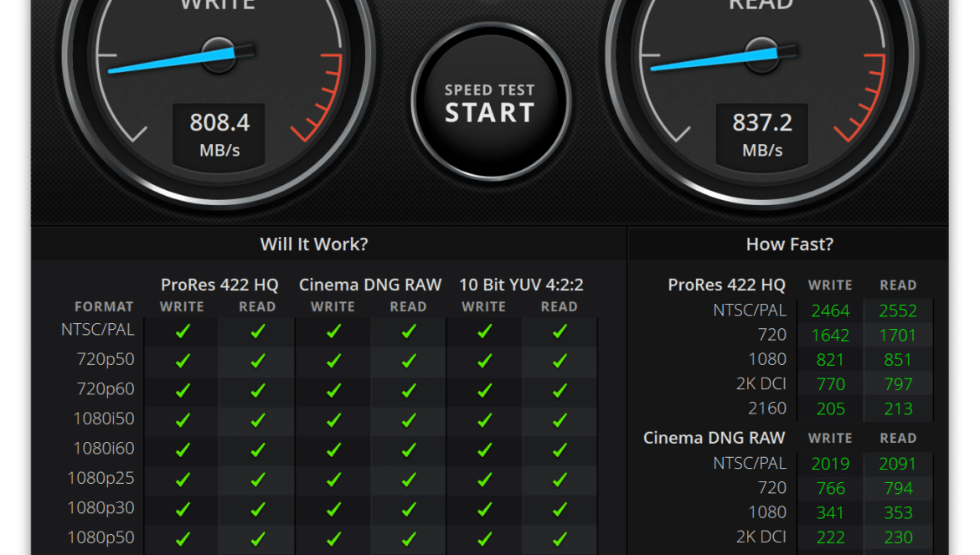Click the Cinema DNG RAW read checkmark for 1080i50
Screen dimensions: 980x555
click(x=409, y=420)
